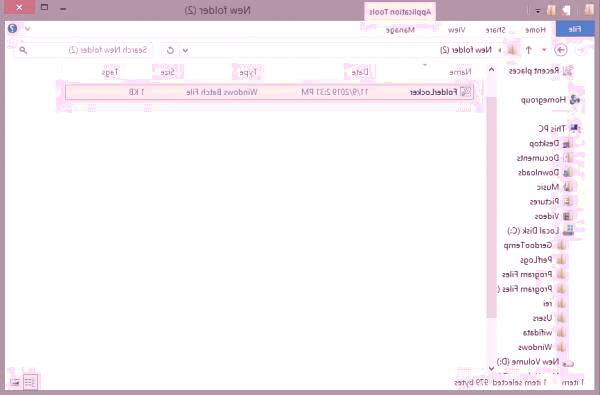Expand the ribbon with the chevron beside Help

pyautogui.click(x=28, y=29)
